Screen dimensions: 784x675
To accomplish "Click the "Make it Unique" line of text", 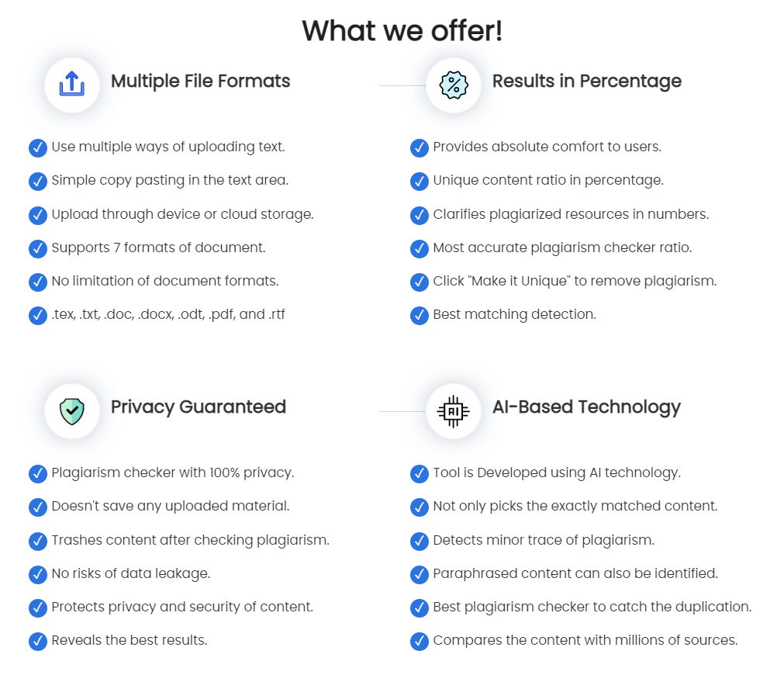I will click(574, 281).
